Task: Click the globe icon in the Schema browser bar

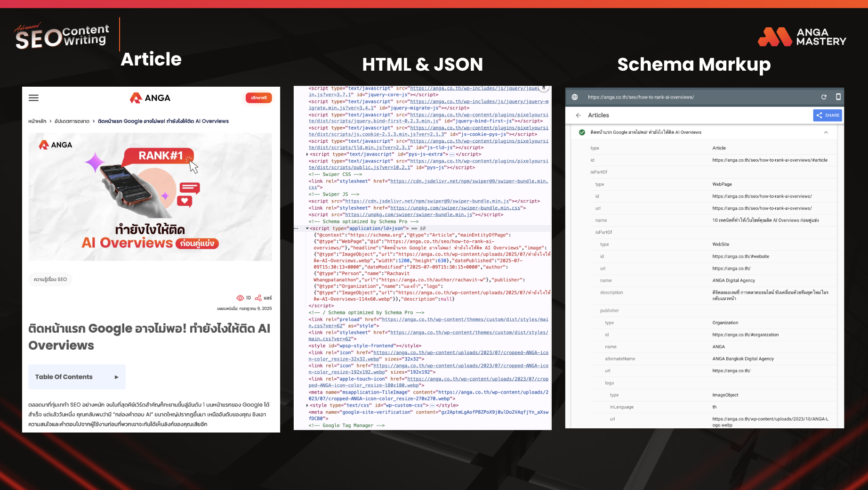Action: [x=575, y=97]
